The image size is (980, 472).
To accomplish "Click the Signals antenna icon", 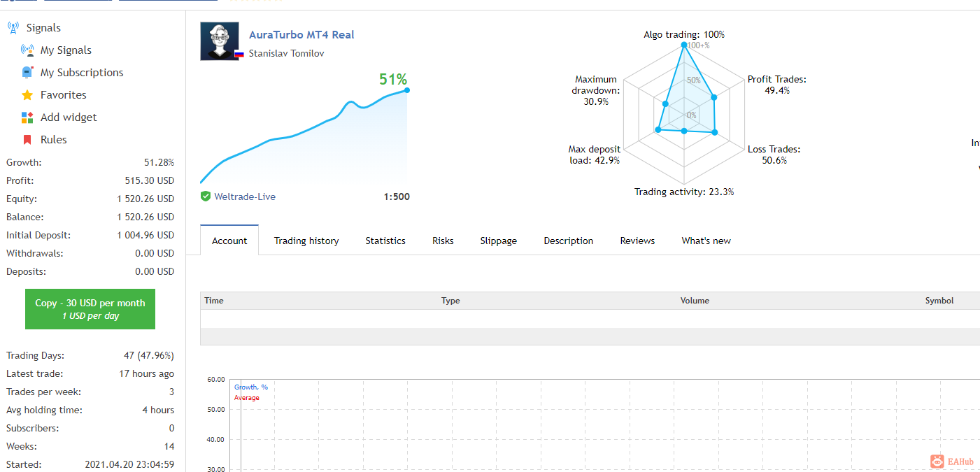I will point(13,28).
